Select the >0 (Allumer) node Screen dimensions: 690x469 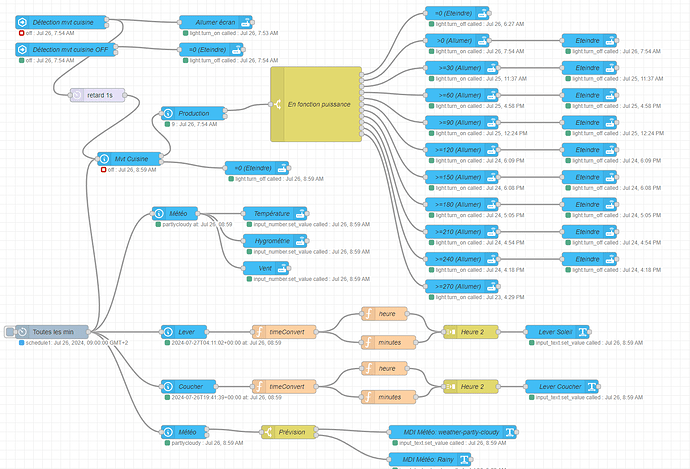coord(457,40)
